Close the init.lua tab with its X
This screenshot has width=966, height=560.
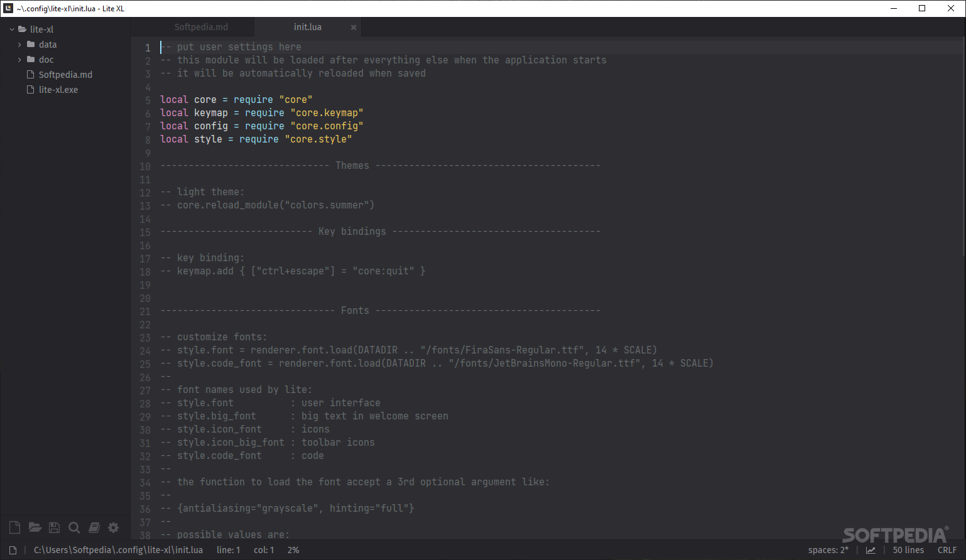[354, 27]
